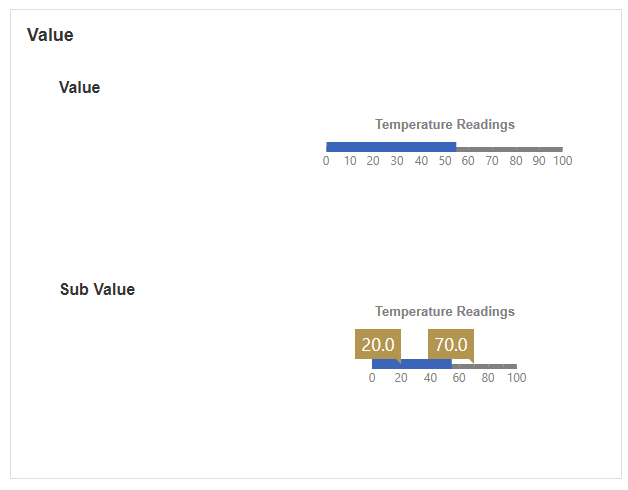Click the 70 tick label on top gauge

[x=492, y=161]
